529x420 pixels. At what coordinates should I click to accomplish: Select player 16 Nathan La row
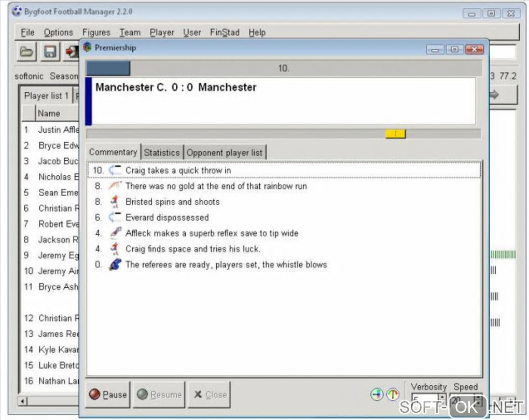coord(51,381)
